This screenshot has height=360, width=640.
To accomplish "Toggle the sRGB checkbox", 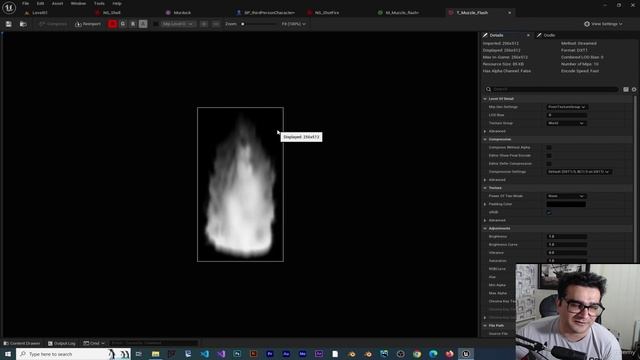I will tap(549, 212).
